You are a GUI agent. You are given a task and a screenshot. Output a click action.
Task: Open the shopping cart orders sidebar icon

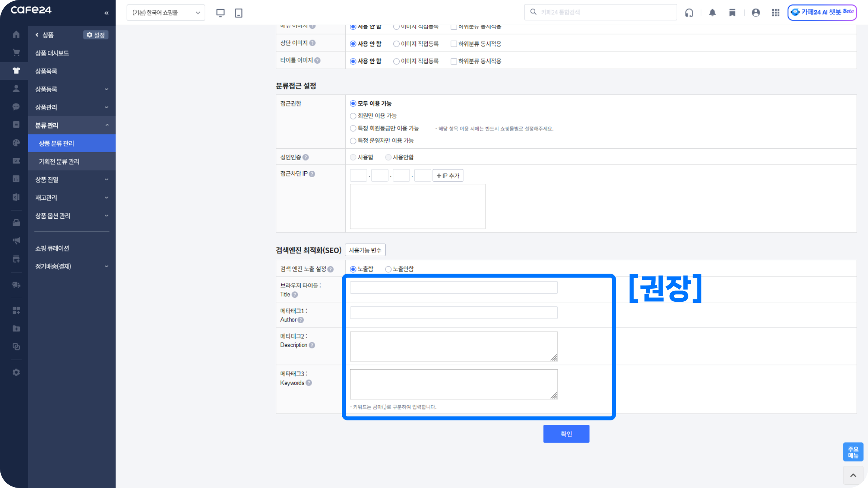pos(16,53)
